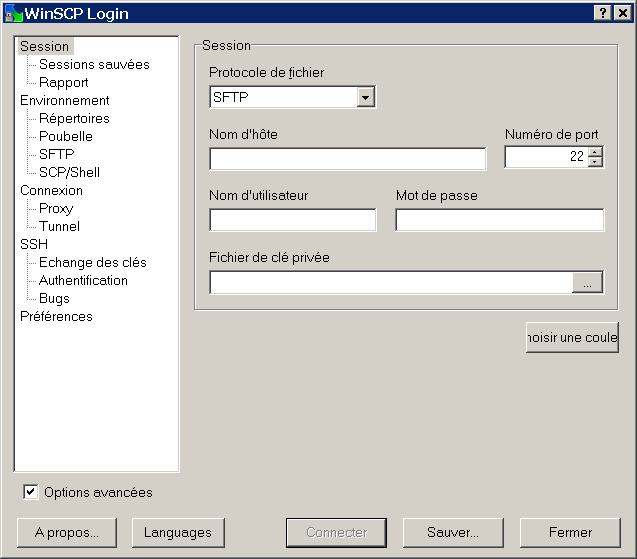The width and height of the screenshot is (637, 559).
Task: Select Sessions sauvées in the tree
Action: [94, 64]
